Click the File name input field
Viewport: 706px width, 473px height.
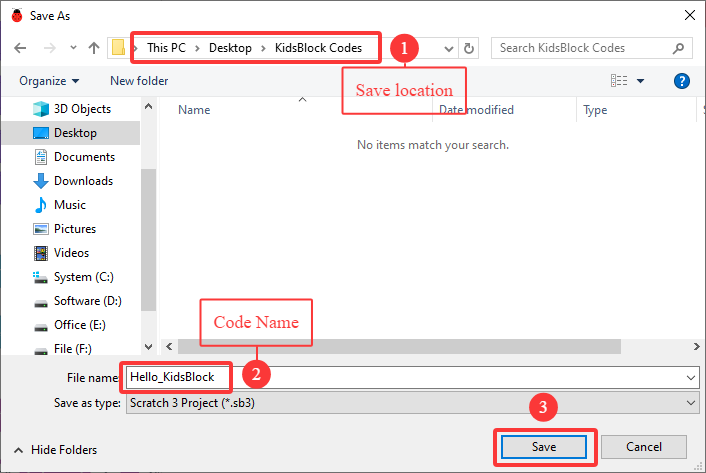click(x=412, y=377)
